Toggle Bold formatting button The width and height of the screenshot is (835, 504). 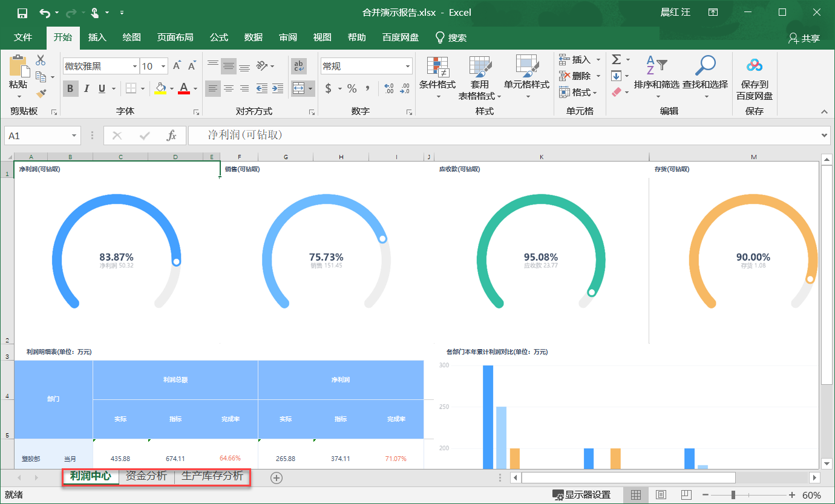70,89
